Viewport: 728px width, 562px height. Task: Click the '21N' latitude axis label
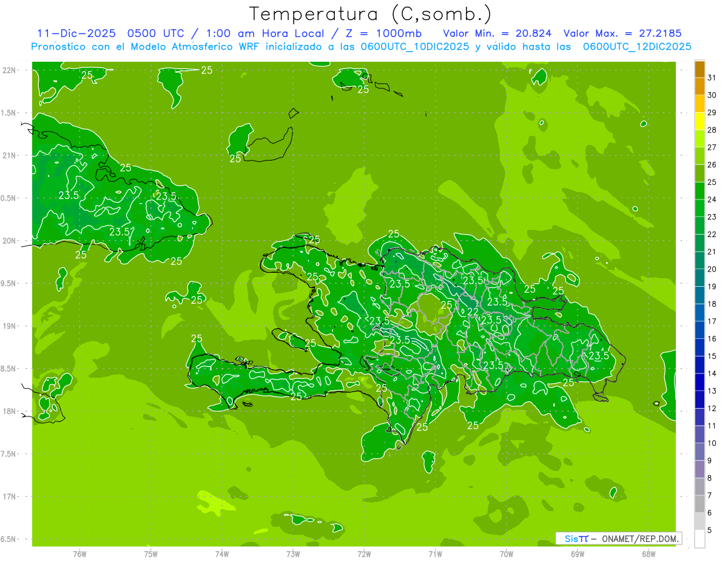8,156
